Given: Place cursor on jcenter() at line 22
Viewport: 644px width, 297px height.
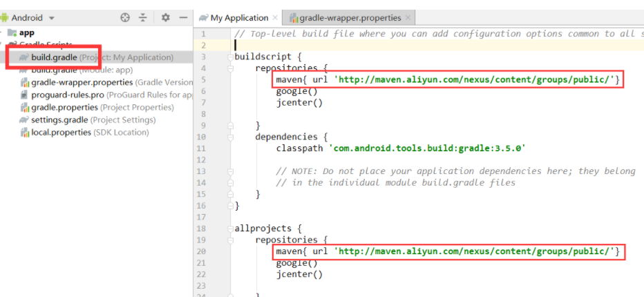Looking at the screenshot, I should tap(299, 274).
